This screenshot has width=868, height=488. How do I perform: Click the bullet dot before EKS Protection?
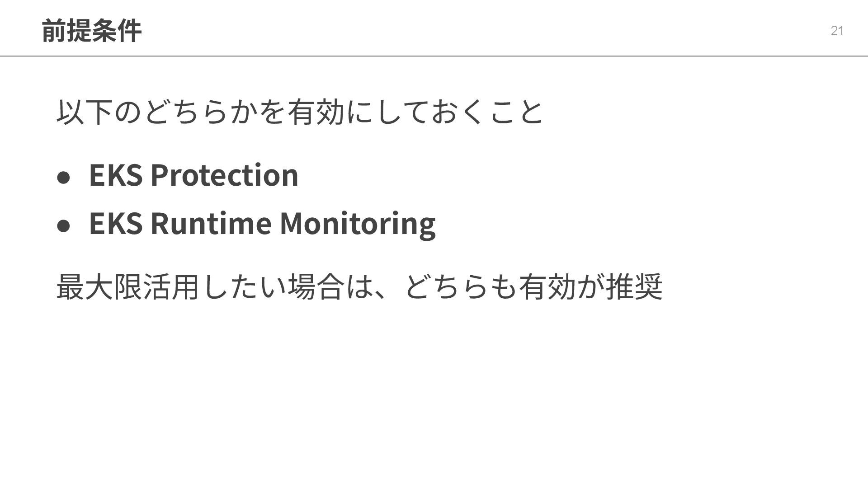(x=64, y=178)
